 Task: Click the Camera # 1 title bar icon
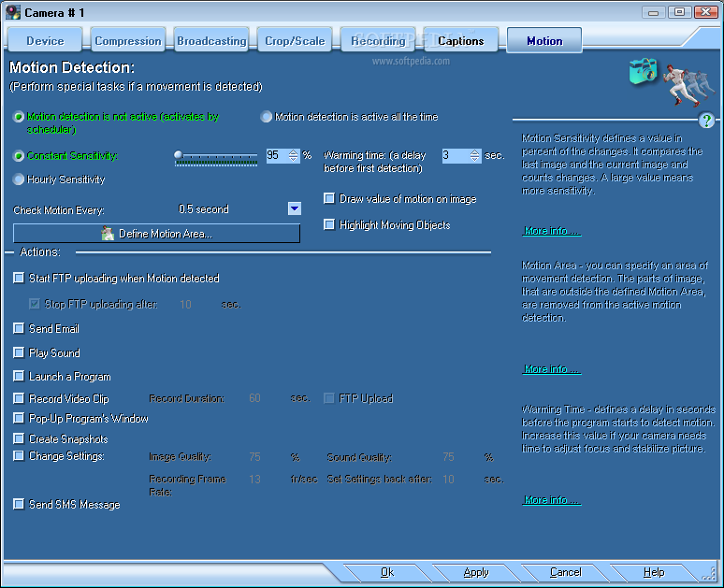click(x=13, y=12)
